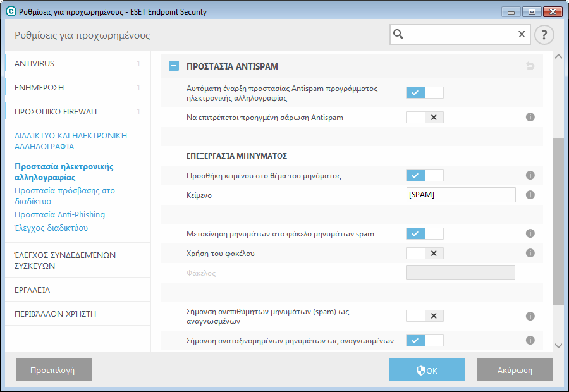Show info for Να επιτρέπεται προηγμένη σάρωση Antispam
The height and width of the screenshot is (392, 569).
[x=530, y=117]
